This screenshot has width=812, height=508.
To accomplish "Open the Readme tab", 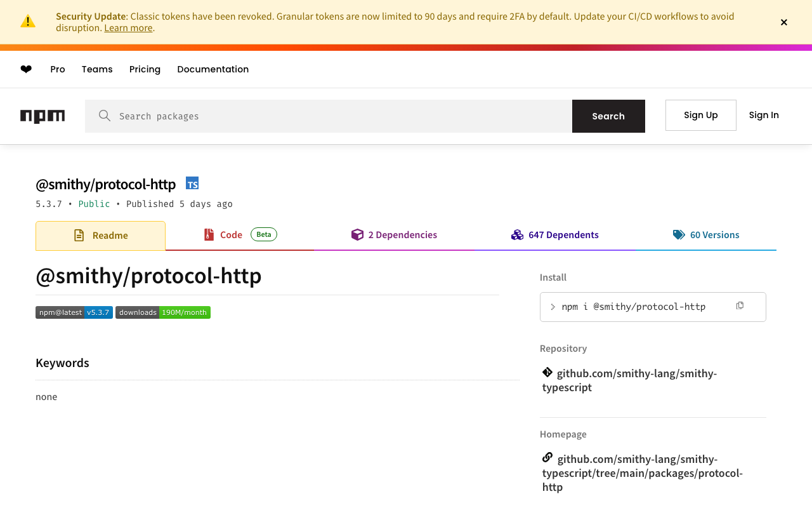I will (101, 236).
